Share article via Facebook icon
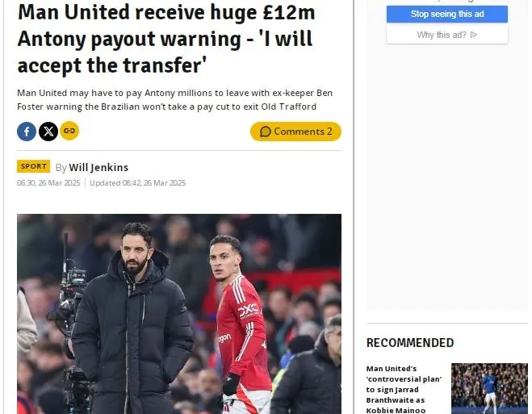Image resolution: width=532 pixels, height=414 pixels. [27, 132]
